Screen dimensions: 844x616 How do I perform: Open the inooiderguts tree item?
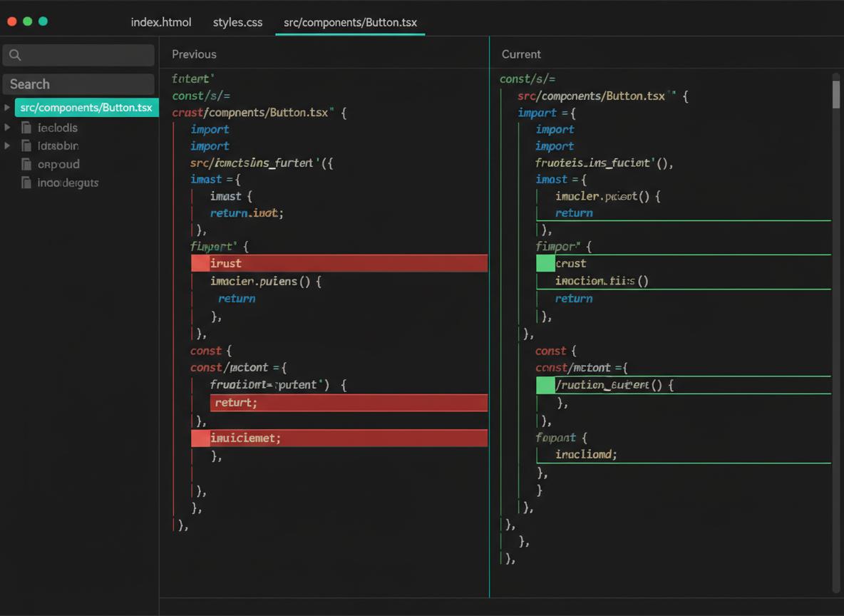coord(68,183)
